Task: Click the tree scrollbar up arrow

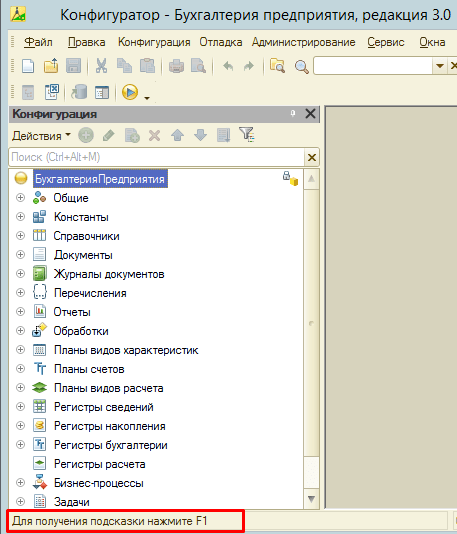Action: tap(311, 179)
